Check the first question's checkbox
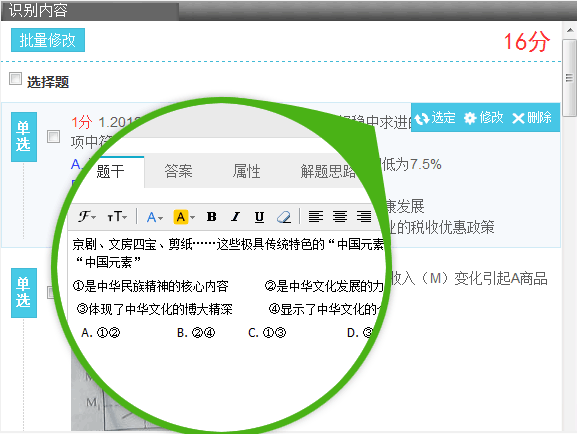This screenshot has height=434, width=578. click(x=54, y=136)
